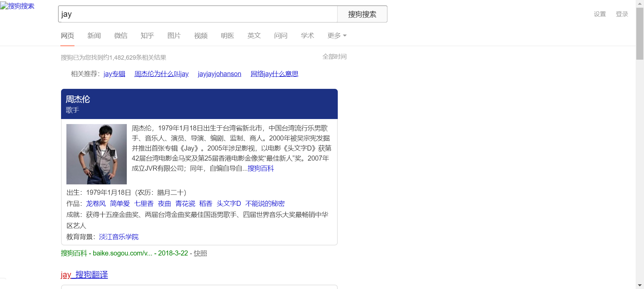This screenshot has height=289, width=644.
Task: Open related suggestion 周杰伦为什么叫jay
Action: click(161, 74)
